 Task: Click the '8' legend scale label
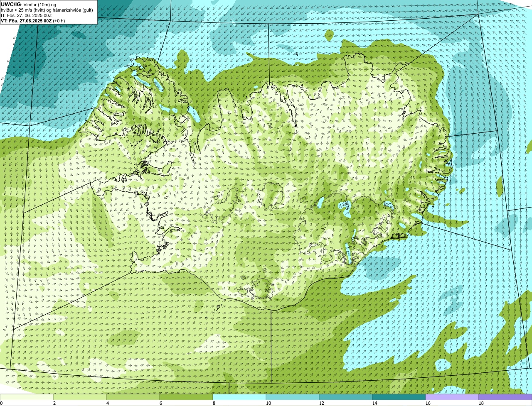214,403
